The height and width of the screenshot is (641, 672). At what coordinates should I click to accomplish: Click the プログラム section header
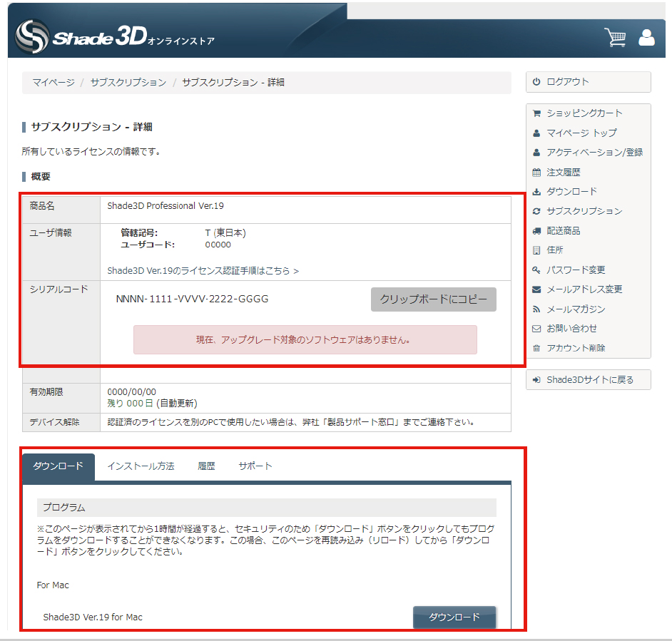[x=267, y=508]
